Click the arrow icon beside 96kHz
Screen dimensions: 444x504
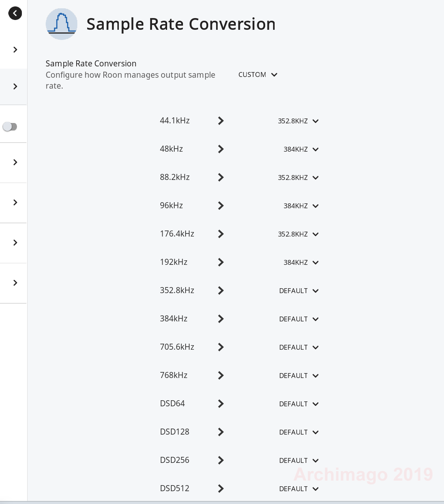click(221, 206)
